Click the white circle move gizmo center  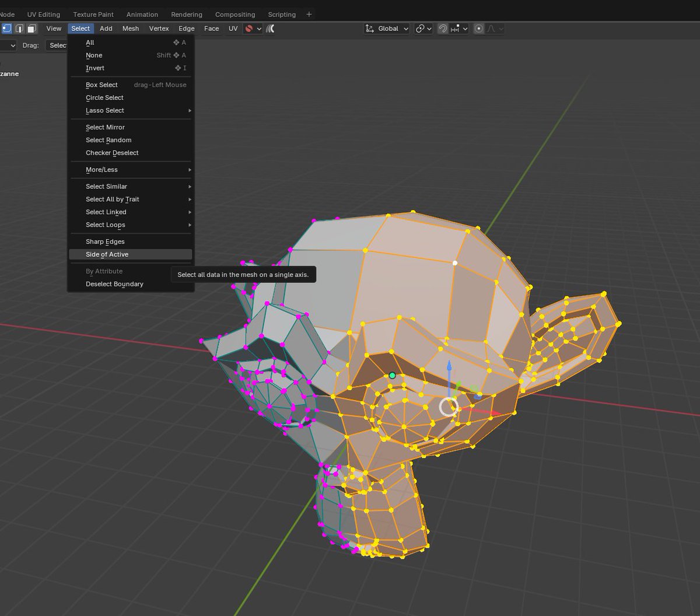[449, 407]
